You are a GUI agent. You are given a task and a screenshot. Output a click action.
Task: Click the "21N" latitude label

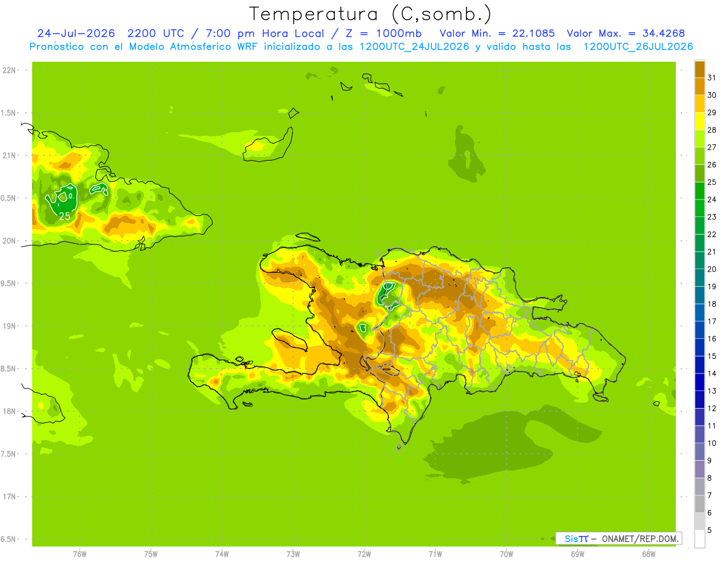click(x=9, y=155)
